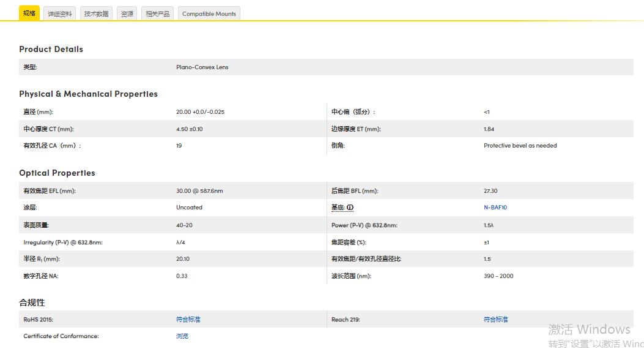Click the 合规性 section heading
Image resolution: width=644 pixels, height=357 pixels.
point(32,303)
